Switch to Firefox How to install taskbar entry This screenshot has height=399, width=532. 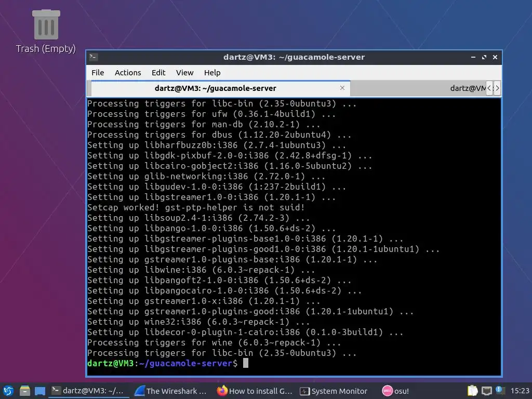coord(255,391)
